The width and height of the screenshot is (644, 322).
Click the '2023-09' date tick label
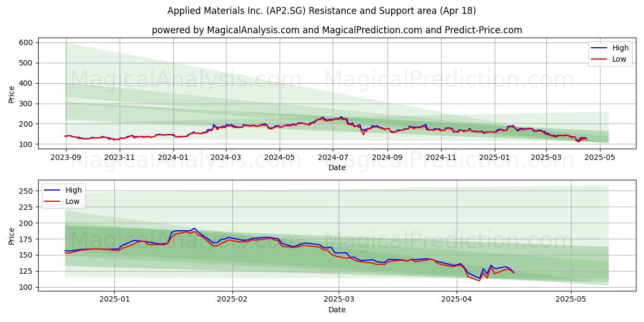[x=65, y=158]
